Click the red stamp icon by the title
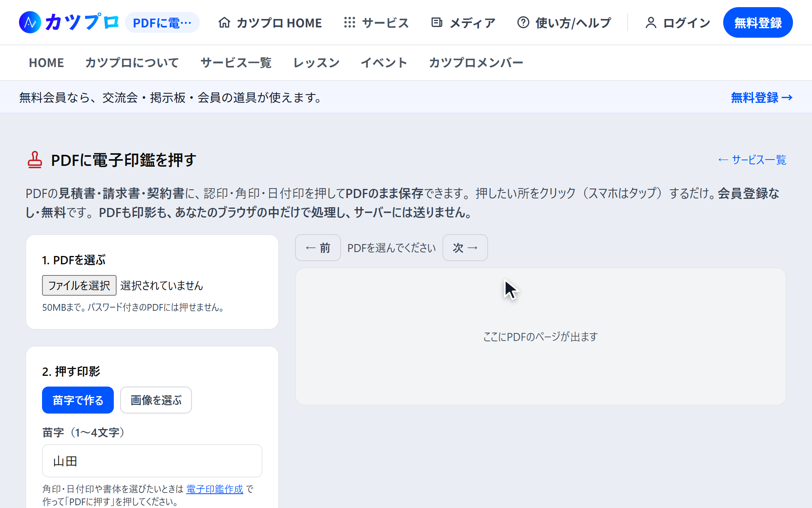The height and width of the screenshot is (508, 812). pos(35,160)
